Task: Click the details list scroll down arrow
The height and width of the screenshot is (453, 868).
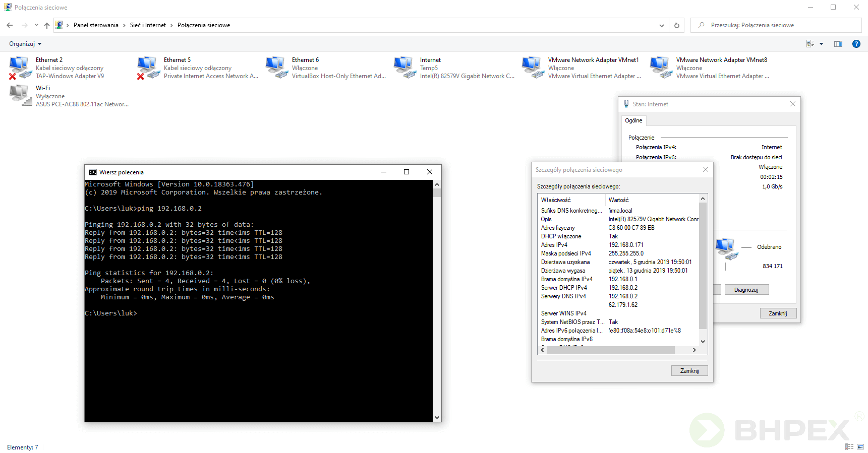Action: [x=703, y=342]
